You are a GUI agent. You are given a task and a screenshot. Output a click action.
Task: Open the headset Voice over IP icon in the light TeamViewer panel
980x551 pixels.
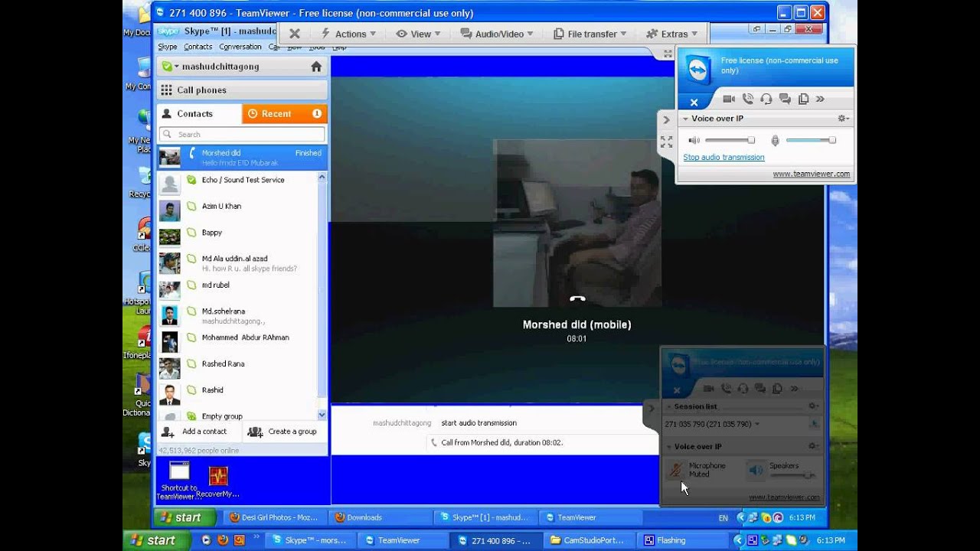[766, 99]
